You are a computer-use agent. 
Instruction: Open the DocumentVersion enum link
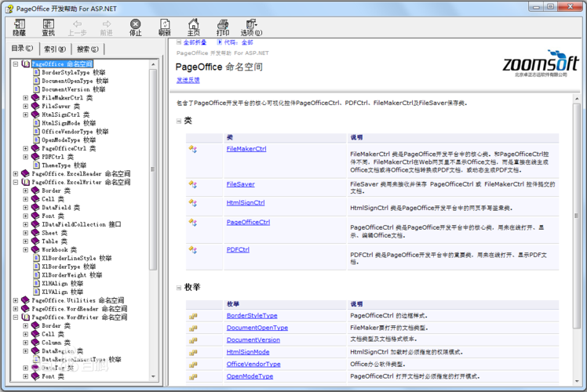tap(253, 340)
